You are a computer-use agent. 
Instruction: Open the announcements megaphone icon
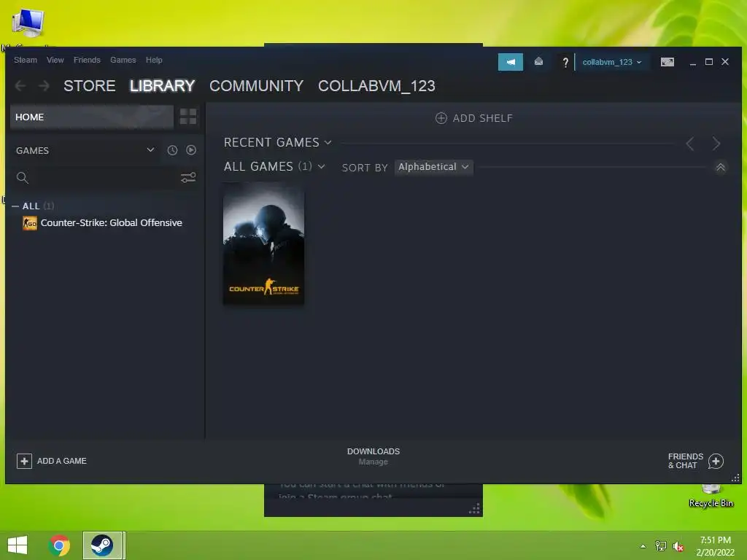pos(510,62)
